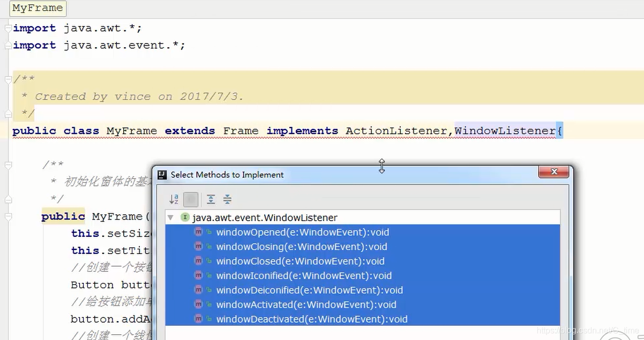The image size is (644, 340).
Task: Select windowIconified(e:WindowEvent):void method
Action: [x=363, y=276]
